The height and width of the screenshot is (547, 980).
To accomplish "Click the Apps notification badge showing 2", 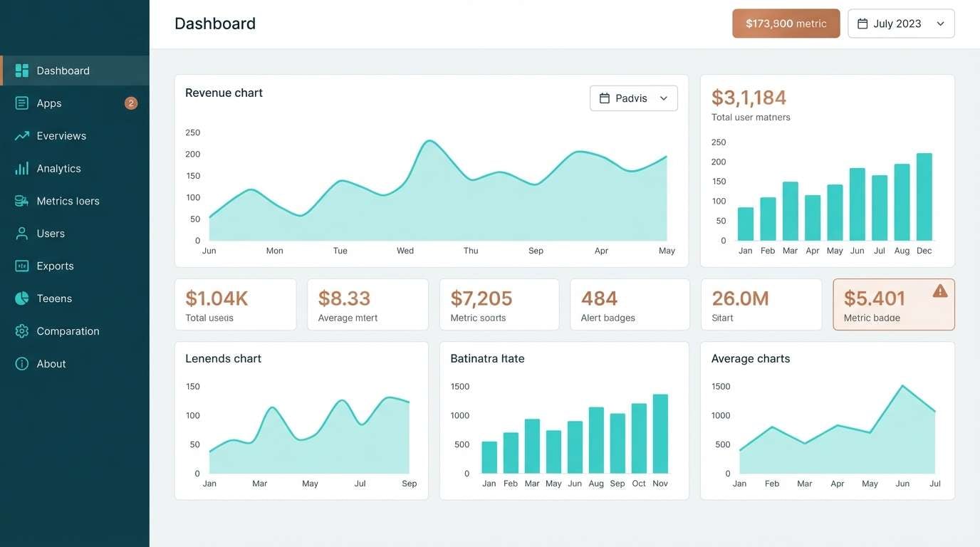I will [x=131, y=103].
